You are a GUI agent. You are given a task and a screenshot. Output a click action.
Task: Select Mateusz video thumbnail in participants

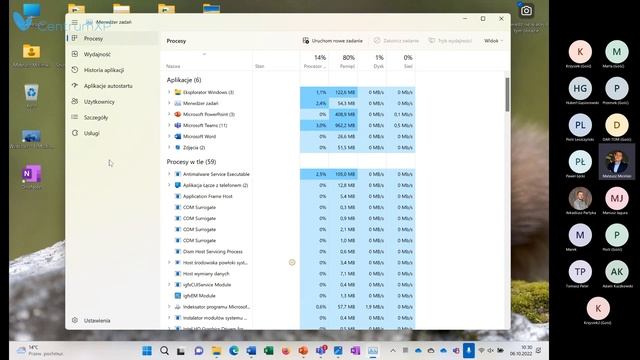click(616, 162)
